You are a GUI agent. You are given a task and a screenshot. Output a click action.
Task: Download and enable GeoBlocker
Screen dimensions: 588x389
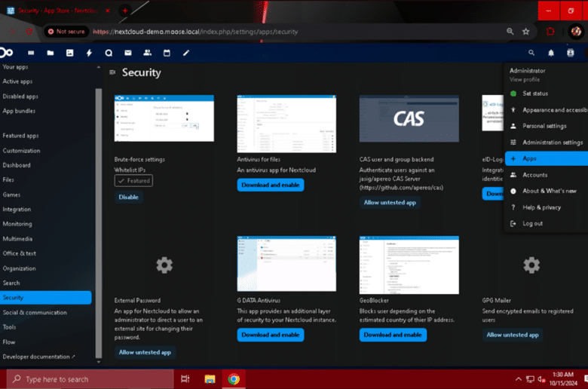393,335
